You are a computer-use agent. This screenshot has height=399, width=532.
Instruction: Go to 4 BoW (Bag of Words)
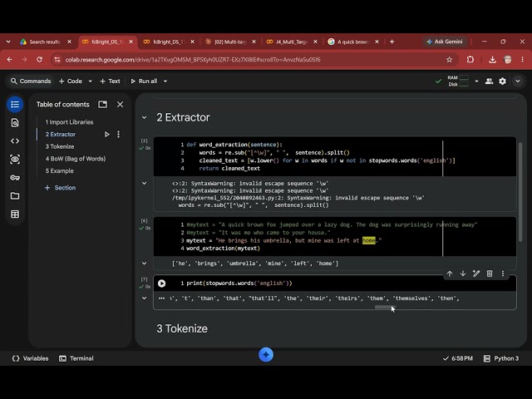tap(76, 159)
